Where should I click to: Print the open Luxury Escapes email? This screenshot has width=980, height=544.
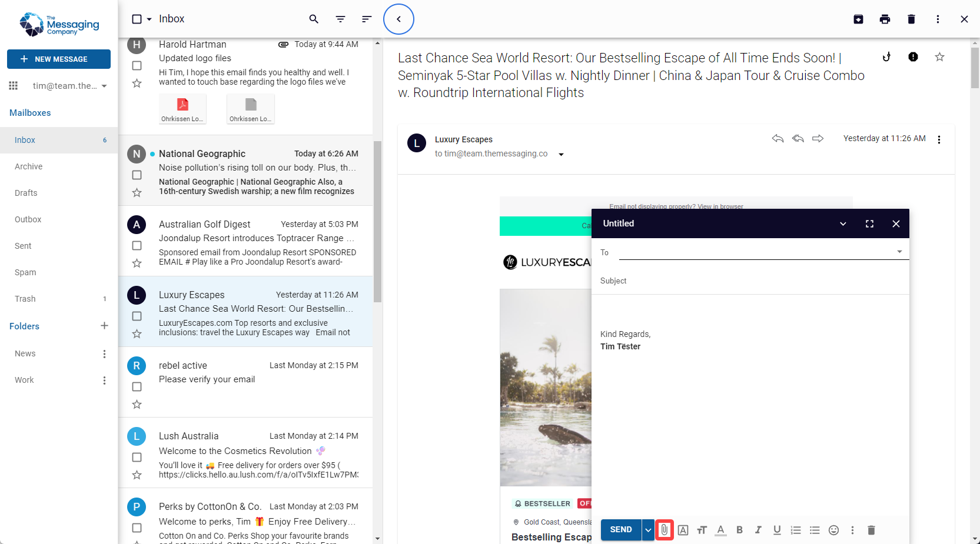[x=885, y=19]
